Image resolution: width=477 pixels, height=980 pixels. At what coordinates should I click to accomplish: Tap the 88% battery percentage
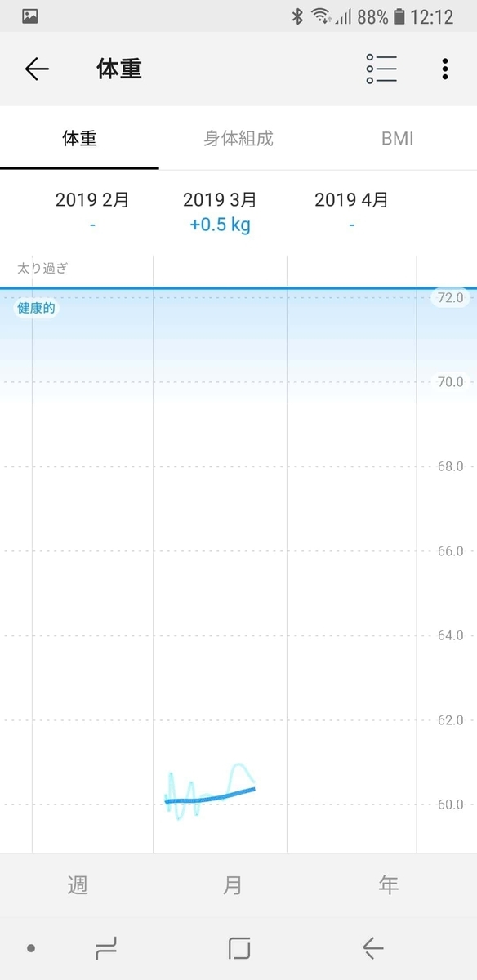(372, 16)
